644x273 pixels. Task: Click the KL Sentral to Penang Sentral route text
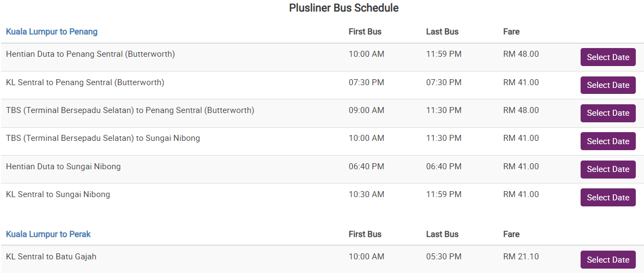85,82
